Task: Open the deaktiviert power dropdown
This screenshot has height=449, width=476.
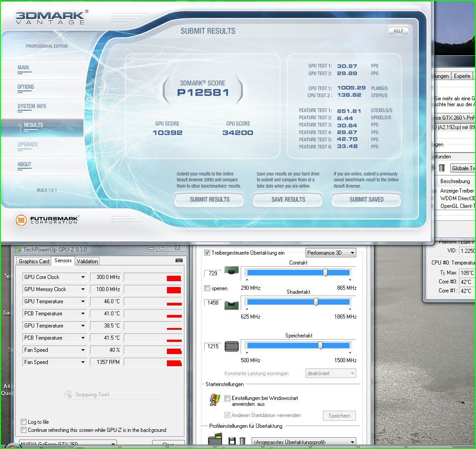Action: click(331, 373)
